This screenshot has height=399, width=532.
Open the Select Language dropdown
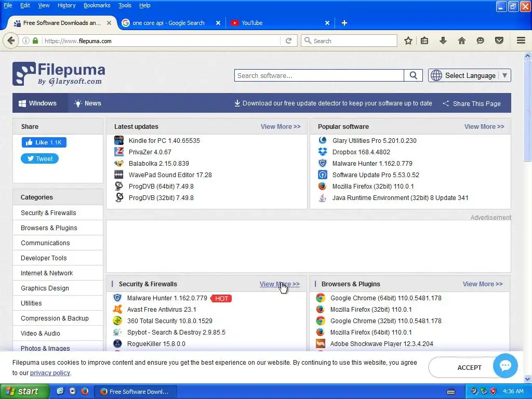click(470, 75)
